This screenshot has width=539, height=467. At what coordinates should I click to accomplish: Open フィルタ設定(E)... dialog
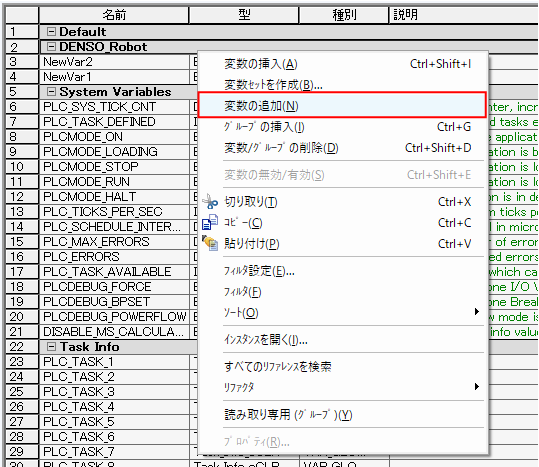pyautogui.click(x=342, y=271)
